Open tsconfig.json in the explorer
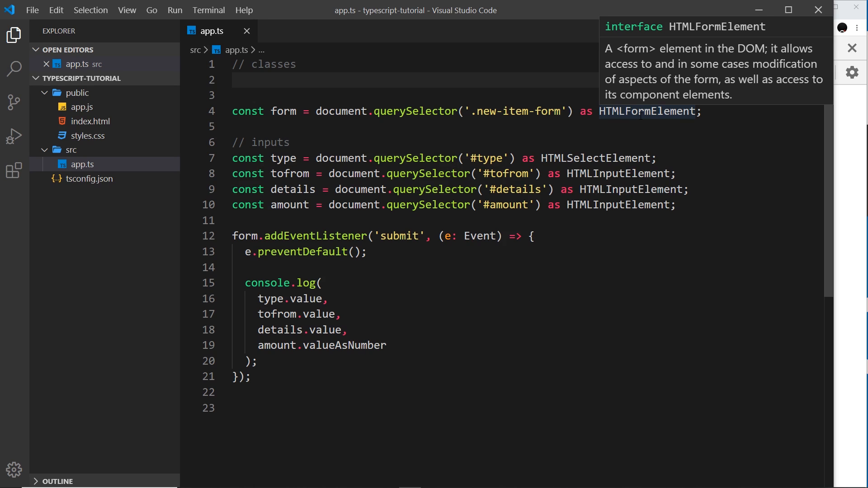868x488 pixels. [x=90, y=179]
